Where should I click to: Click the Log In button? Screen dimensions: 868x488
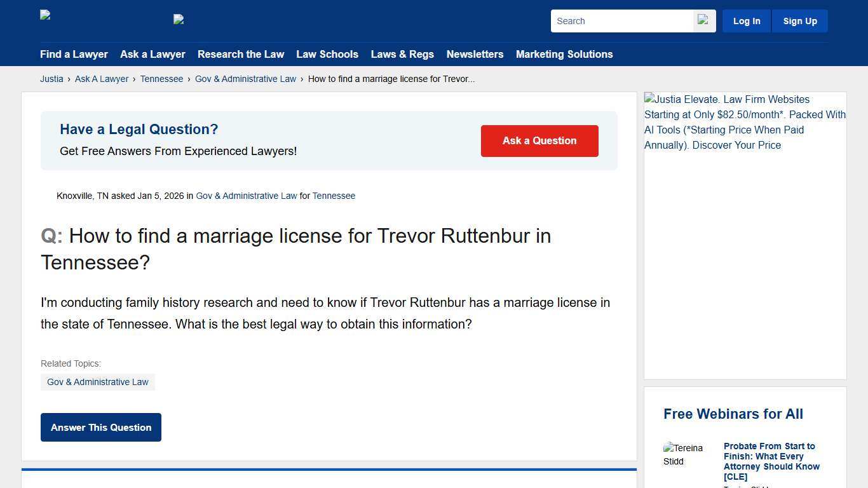pyautogui.click(x=746, y=20)
